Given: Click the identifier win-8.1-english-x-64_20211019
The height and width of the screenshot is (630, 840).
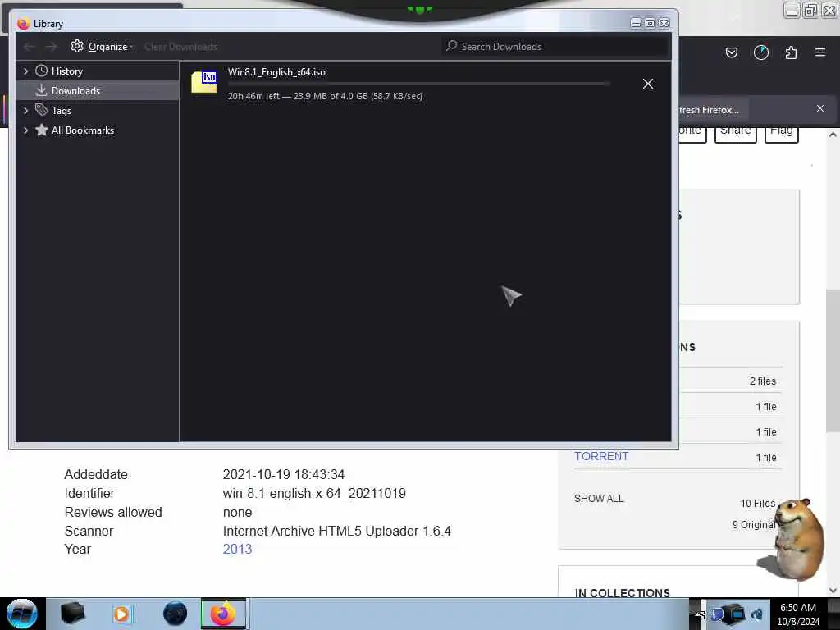Looking at the screenshot, I should tap(314, 493).
